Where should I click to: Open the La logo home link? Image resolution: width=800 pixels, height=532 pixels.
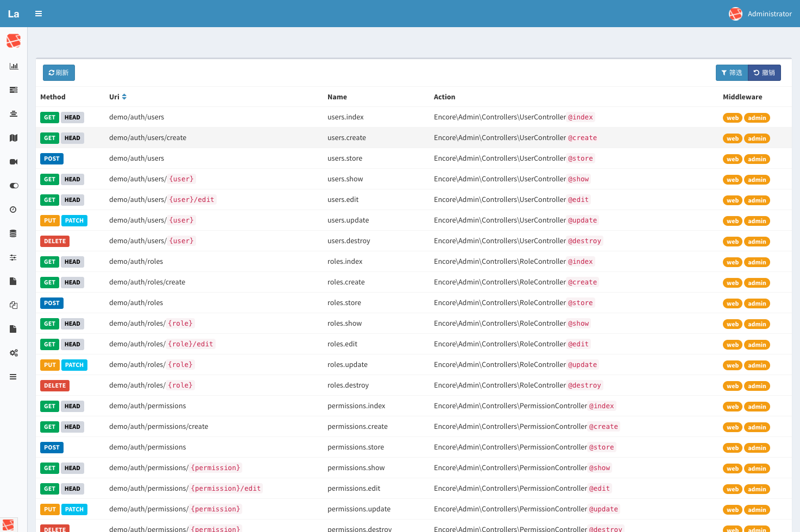tap(14, 14)
